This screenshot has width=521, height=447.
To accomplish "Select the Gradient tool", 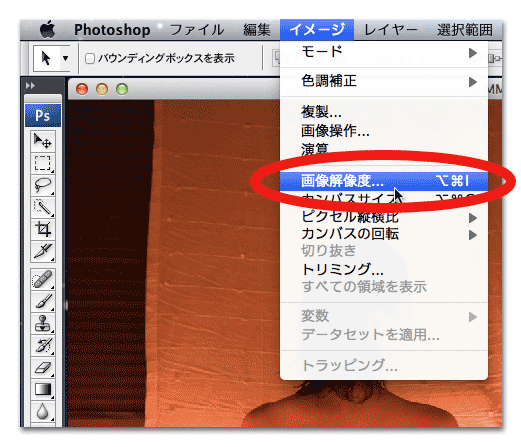I will click(43, 390).
